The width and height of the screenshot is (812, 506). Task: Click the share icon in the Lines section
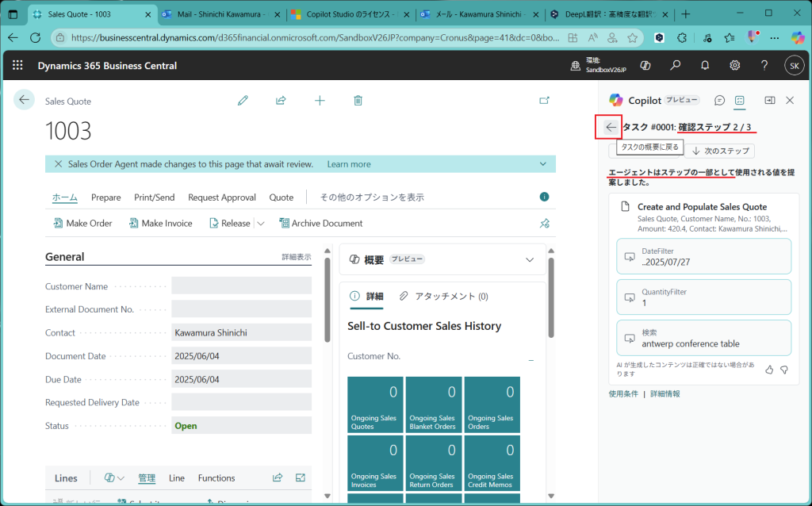click(x=278, y=477)
